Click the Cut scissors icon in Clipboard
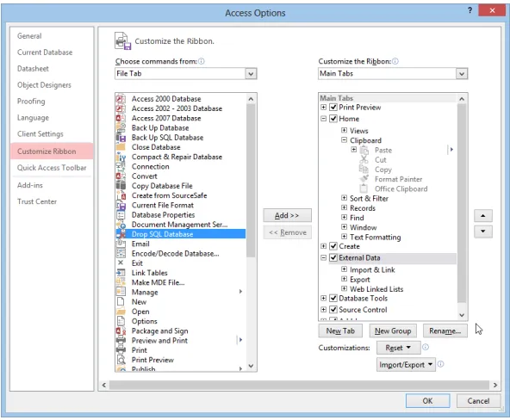This screenshot has width=510, height=420. [364, 160]
